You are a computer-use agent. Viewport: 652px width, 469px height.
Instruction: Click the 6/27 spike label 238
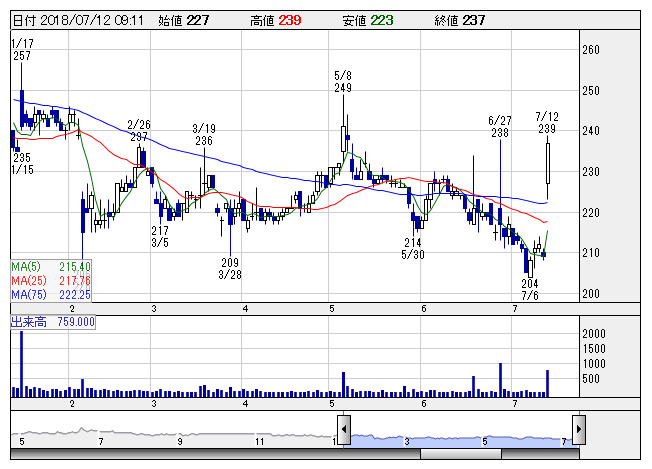(x=500, y=133)
